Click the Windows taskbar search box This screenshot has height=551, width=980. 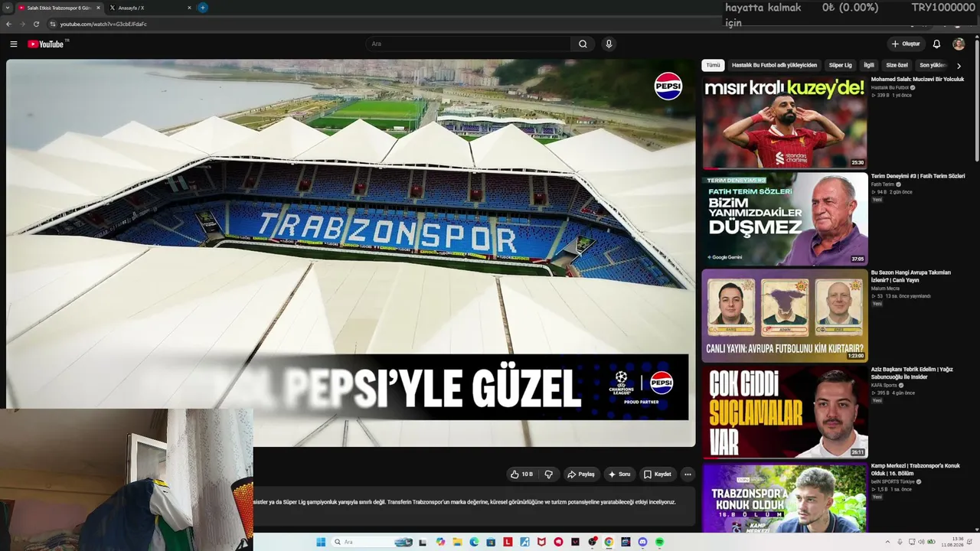[372, 542]
